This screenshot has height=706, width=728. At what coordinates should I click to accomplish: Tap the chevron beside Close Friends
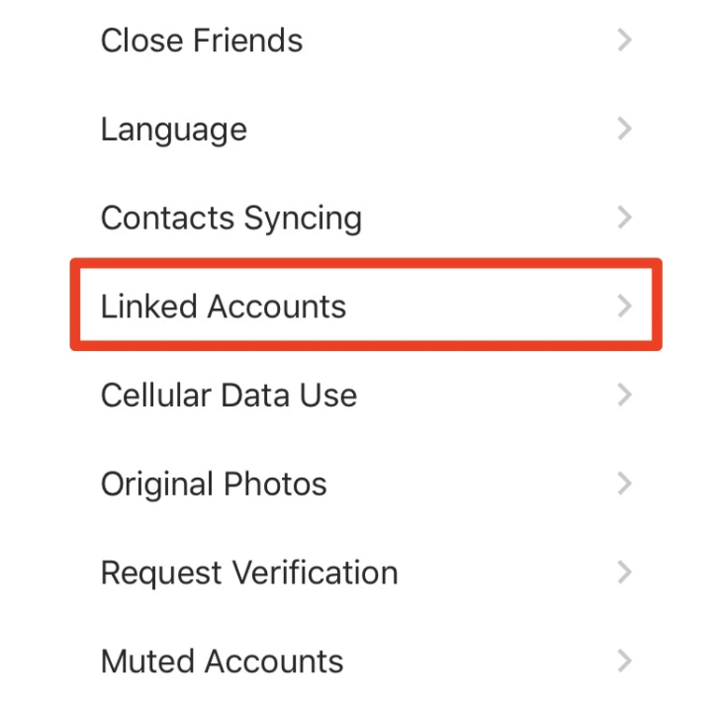(624, 40)
